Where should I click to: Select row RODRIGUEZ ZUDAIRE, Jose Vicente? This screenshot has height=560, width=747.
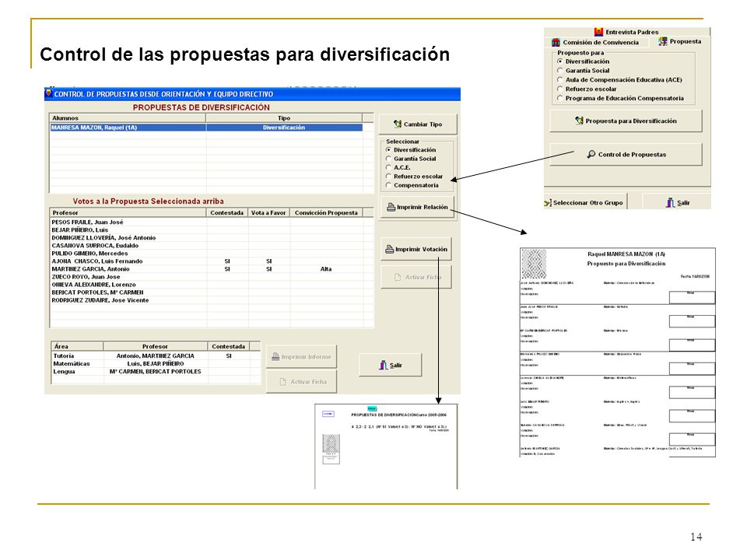pos(212,300)
